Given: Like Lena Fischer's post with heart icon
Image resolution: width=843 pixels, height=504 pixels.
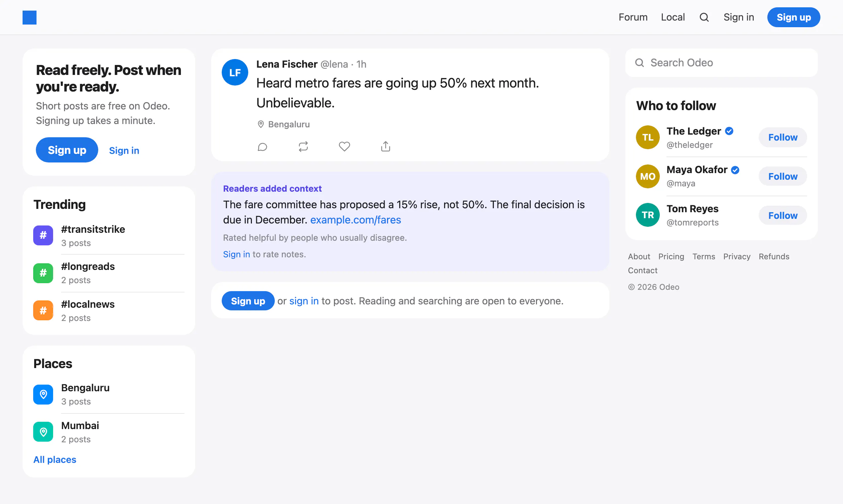Looking at the screenshot, I should click(x=345, y=147).
